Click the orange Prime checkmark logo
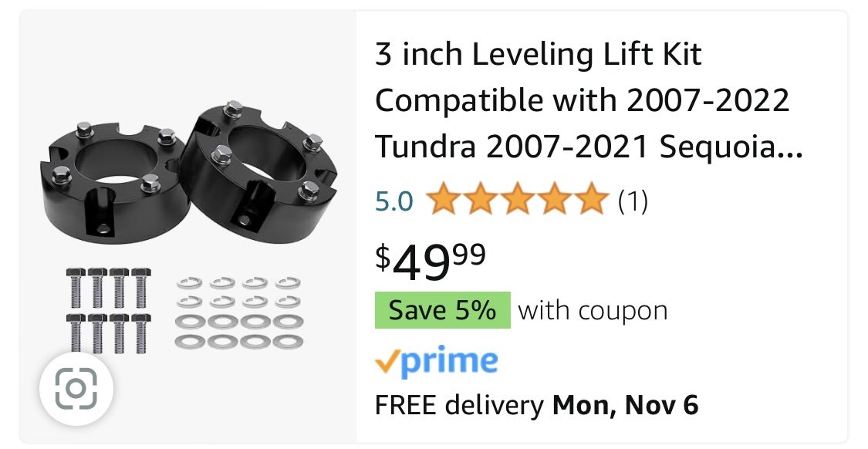Viewport: 868px width, 449px height. 386,363
